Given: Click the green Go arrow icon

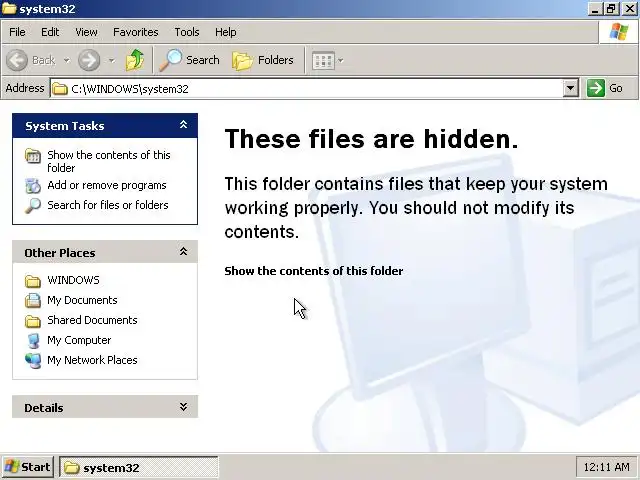Looking at the screenshot, I should coord(596,88).
